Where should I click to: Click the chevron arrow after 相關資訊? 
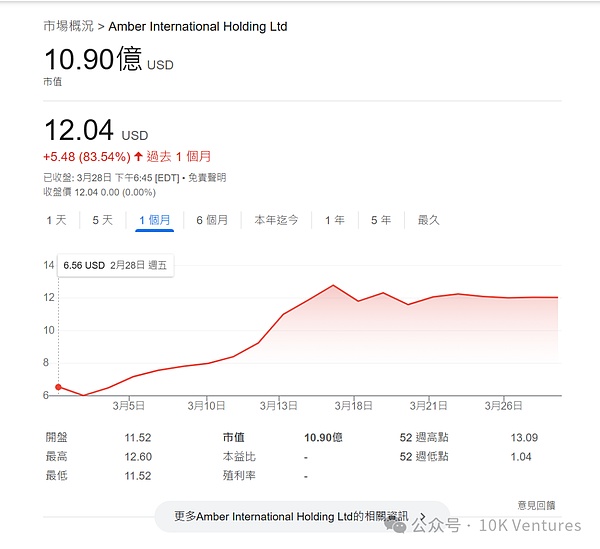pyautogui.click(x=422, y=517)
